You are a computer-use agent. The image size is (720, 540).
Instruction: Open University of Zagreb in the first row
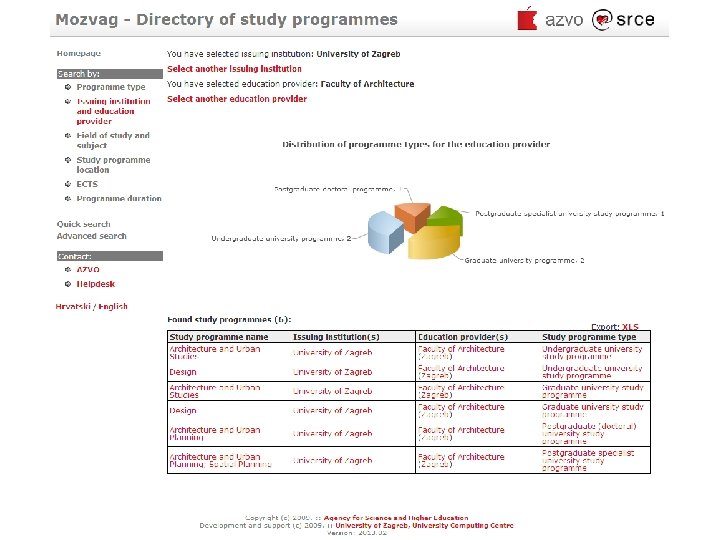[x=332, y=353]
